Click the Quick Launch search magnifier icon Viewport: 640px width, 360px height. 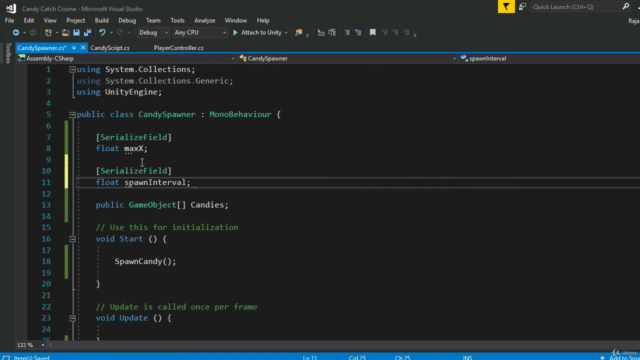click(x=626, y=7)
